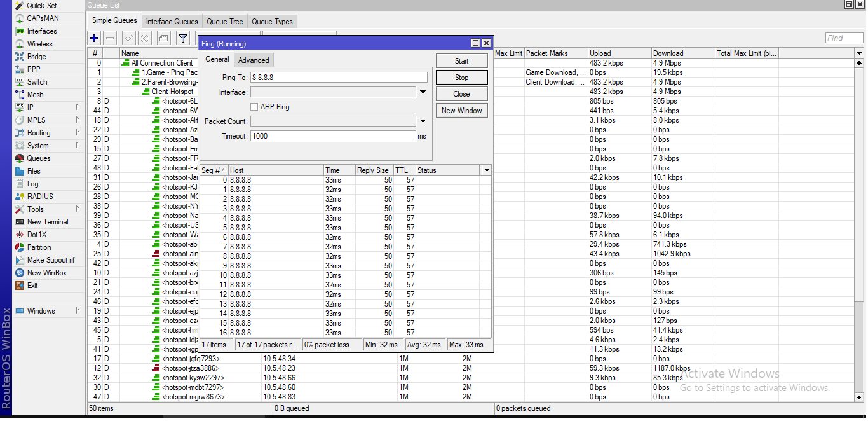Image resolution: width=868 pixels, height=421 pixels.
Task: Disable selected queue with X icon
Action: (144, 38)
